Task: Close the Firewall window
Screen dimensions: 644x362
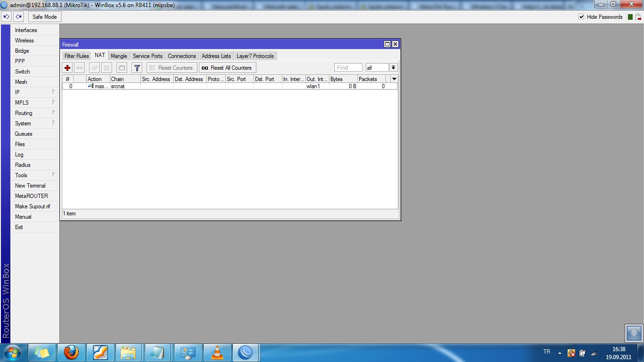Action: (x=395, y=44)
